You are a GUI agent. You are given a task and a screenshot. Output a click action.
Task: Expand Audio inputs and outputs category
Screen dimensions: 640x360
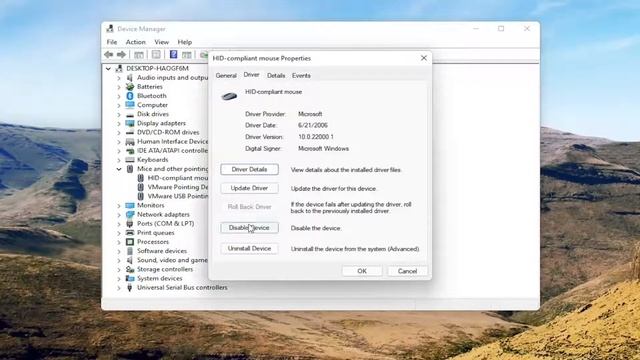click(x=119, y=78)
